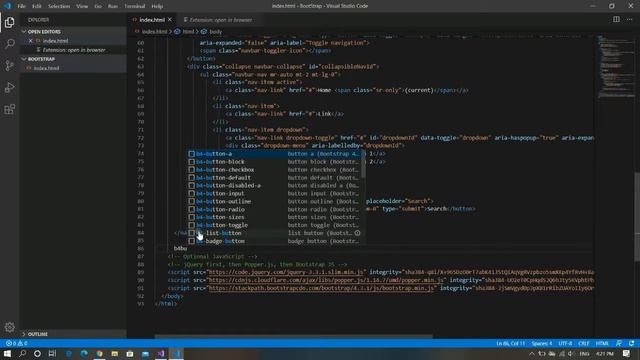
Task: Open the Extensions view
Action: tap(9, 109)
